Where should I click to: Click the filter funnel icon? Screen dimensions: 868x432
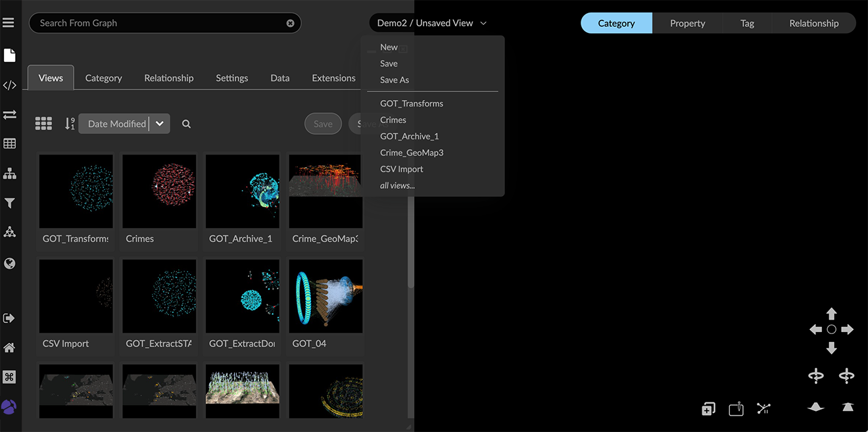(9, 204)
